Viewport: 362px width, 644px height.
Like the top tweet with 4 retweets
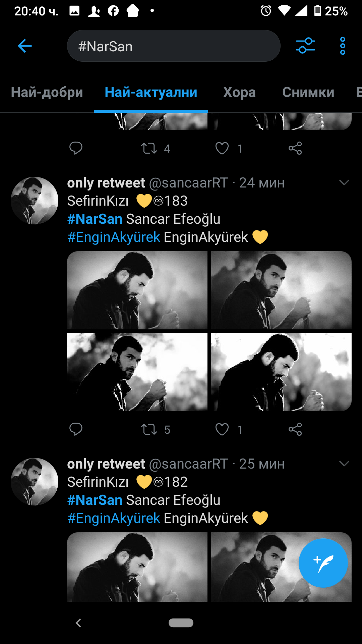pos(222,148)
